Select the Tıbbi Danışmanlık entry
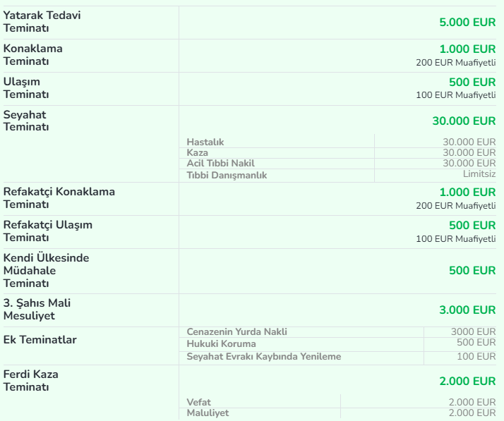The height and width of the screenshot is (421, 504). [227, 175]
